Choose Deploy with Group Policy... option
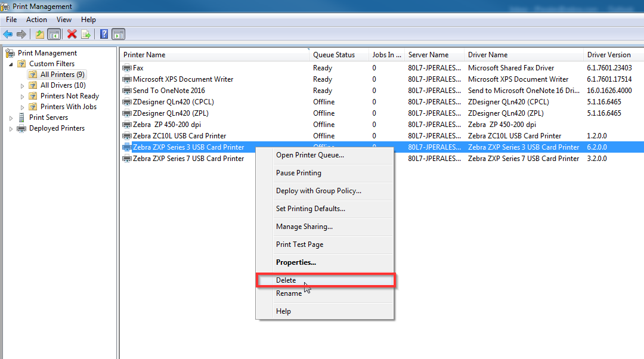Viewport: 644px width, 359px height. click(324, 191)
